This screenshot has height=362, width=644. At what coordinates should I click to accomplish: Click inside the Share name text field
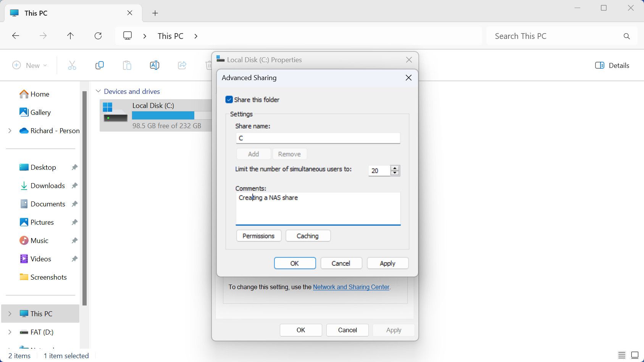(318, 138)
